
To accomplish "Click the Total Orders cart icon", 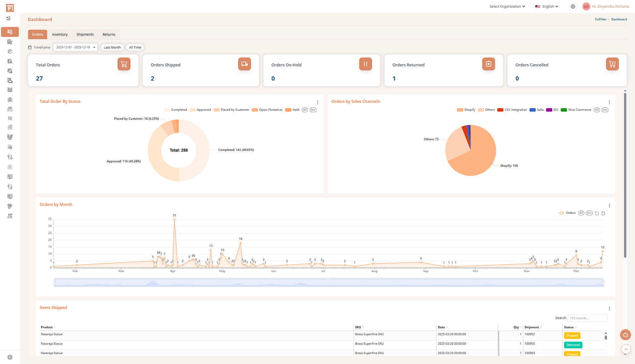I will (124, 64).
